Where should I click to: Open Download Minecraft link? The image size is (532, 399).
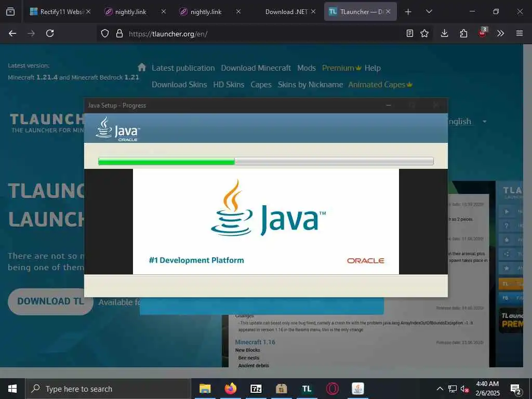point(256,68)
